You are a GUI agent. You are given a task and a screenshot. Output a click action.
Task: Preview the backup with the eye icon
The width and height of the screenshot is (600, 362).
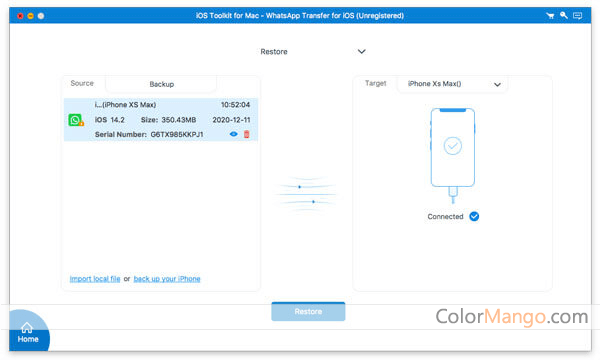pyautogui.click(x=233, y=134)
